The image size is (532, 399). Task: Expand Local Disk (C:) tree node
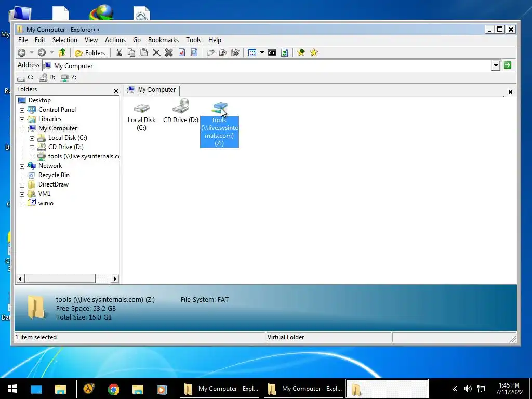click(32, 138)
